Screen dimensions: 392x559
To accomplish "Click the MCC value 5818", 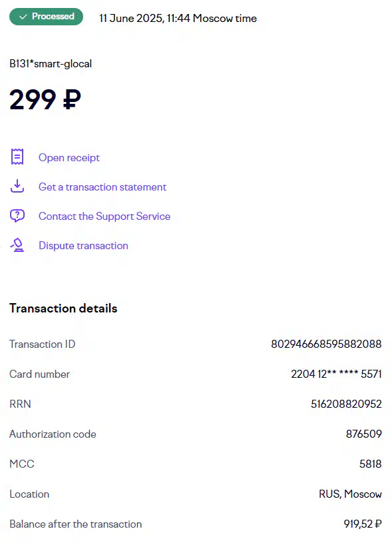I will tap(370, 464).
